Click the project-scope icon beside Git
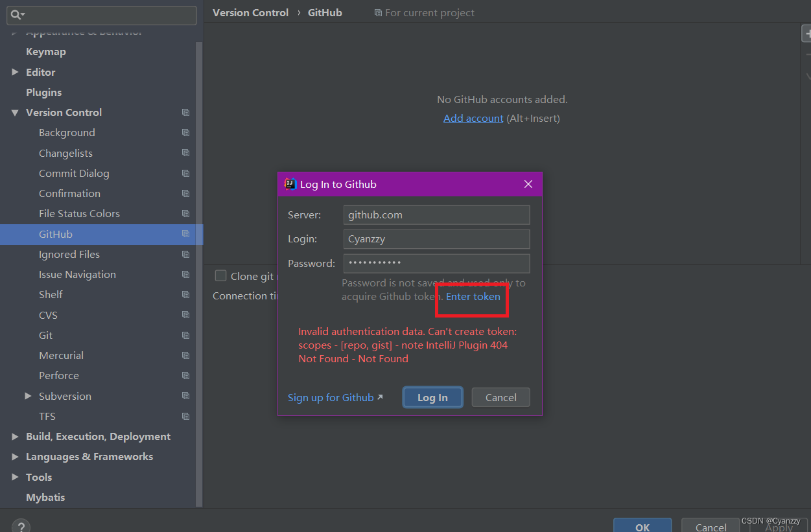The height and width of the screenshot is (532, 811). click(185, 335)
